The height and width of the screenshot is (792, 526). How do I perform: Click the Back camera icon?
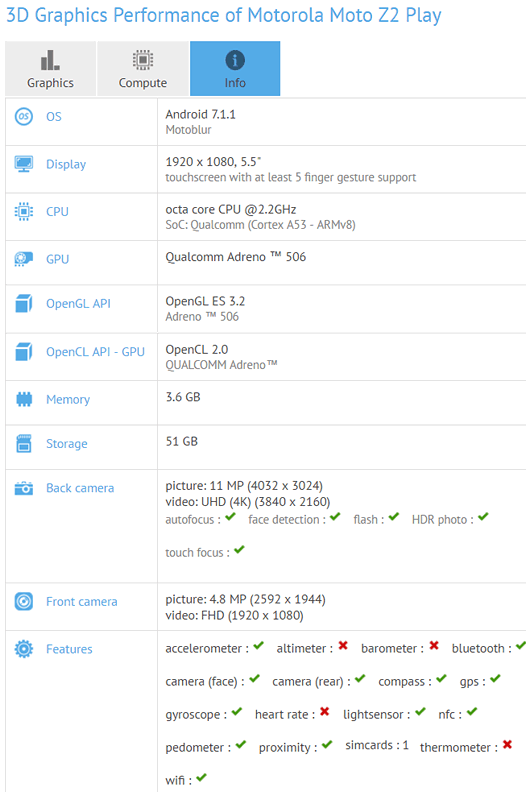click(x=24, y=488)
